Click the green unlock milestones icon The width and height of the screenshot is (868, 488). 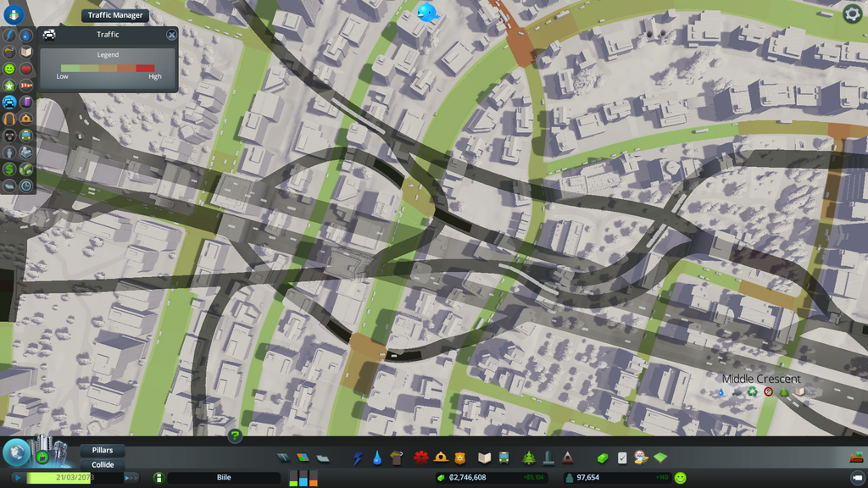(x=42, y=457)
